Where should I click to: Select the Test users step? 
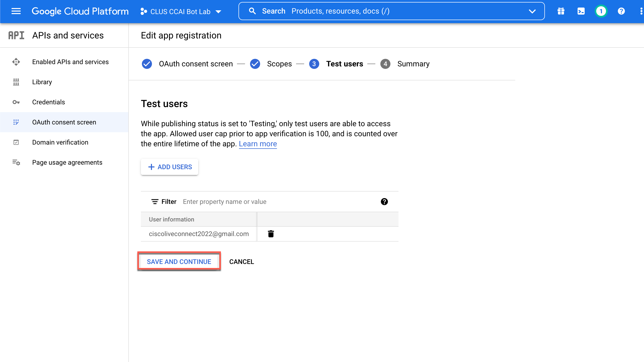(345, 64)
